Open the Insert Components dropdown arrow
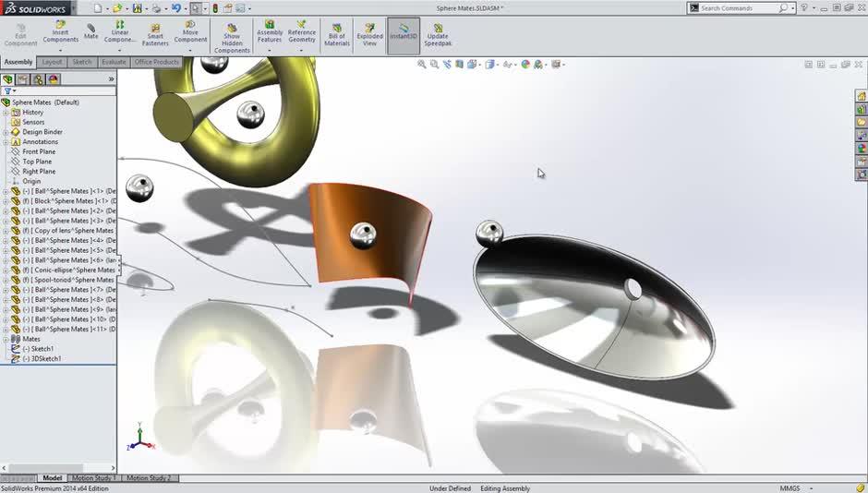Viewport: 868px width, 493px height. point(60,51)
